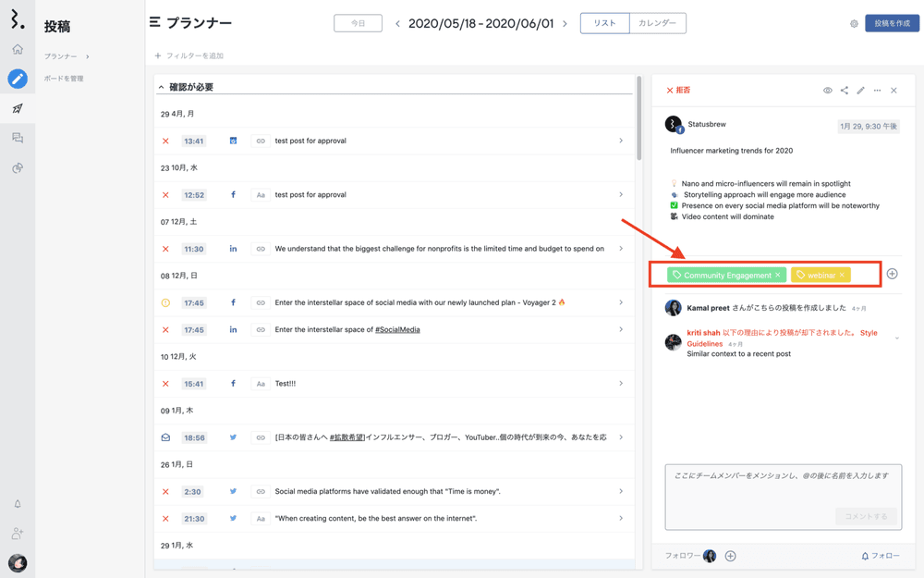Expand the 13:41 test post for approval row

620,141
